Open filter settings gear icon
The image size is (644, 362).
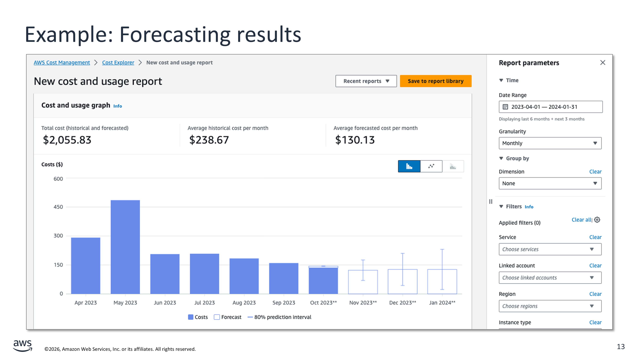[x=597, y=220]
